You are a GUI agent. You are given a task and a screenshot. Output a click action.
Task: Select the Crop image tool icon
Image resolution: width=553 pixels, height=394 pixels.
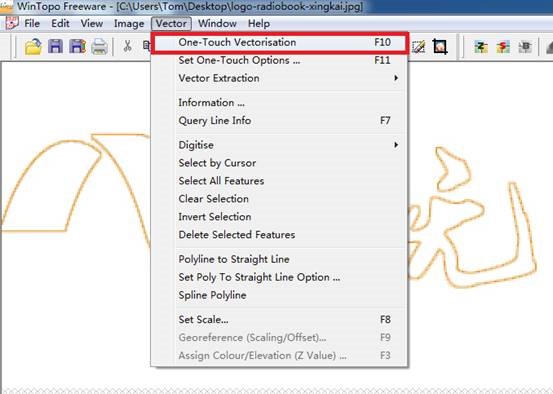click(440, 47)
